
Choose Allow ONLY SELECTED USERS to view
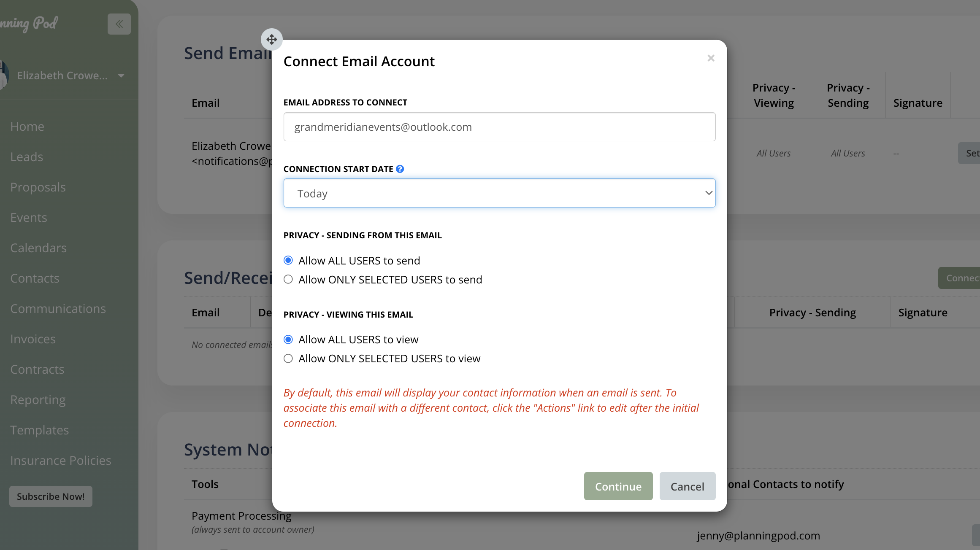(x=288, y=359)
